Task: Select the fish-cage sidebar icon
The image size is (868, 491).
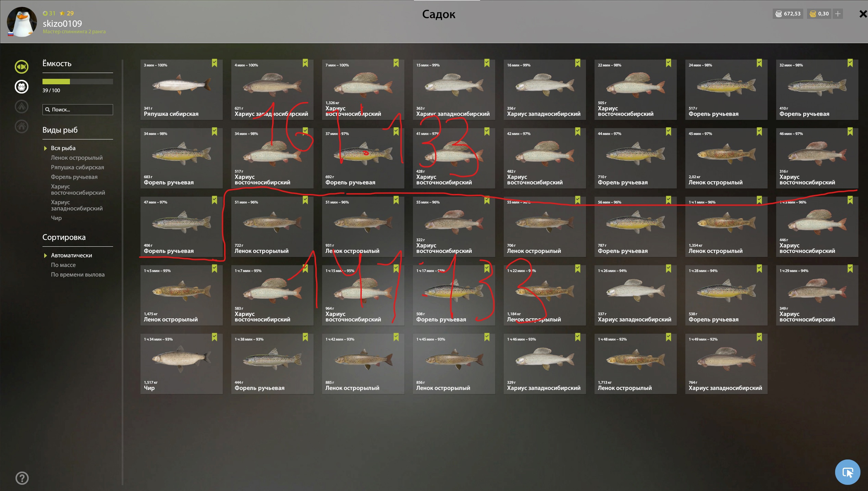Action: point(22,87)
